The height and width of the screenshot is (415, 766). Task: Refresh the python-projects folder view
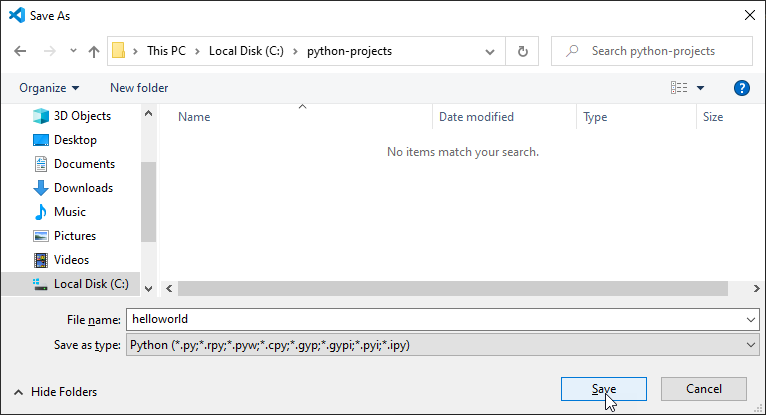point(522,51)
